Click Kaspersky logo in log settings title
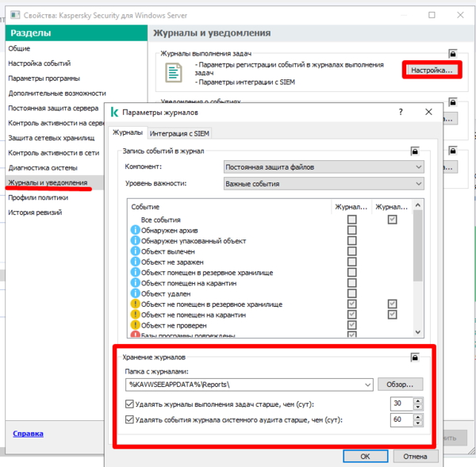 click(x=114, y=113)
